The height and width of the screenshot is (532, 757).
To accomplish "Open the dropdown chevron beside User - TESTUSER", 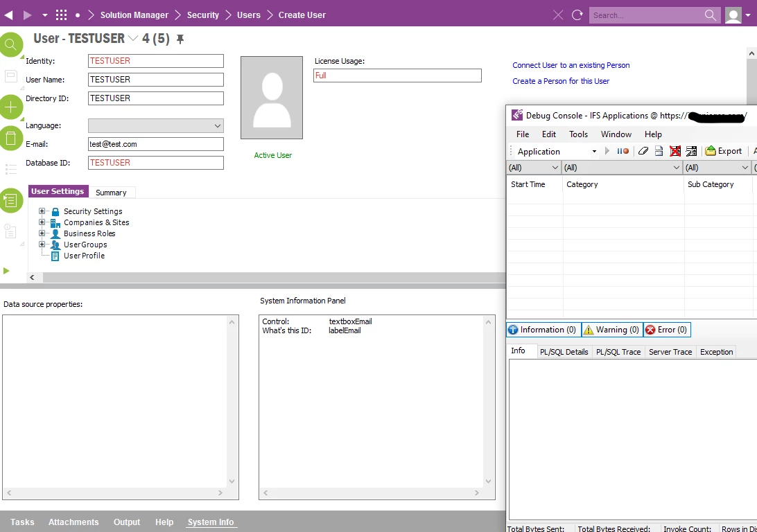I will tap(133, 38).
